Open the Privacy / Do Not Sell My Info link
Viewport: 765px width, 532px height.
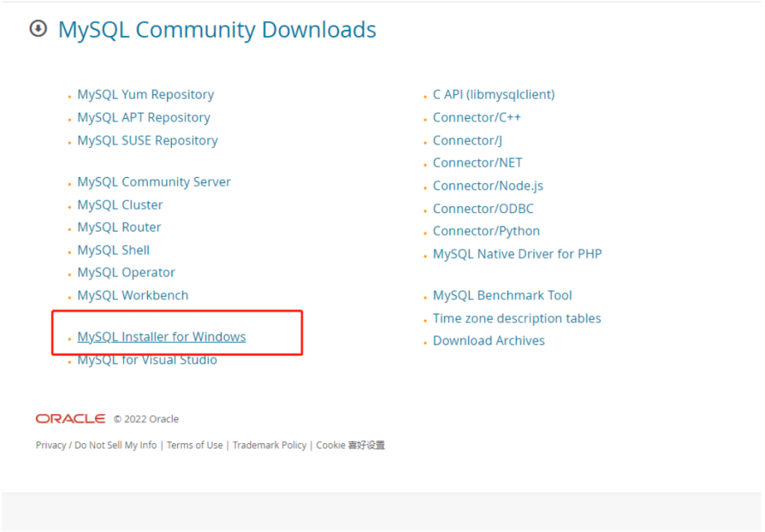pos(96,445)
